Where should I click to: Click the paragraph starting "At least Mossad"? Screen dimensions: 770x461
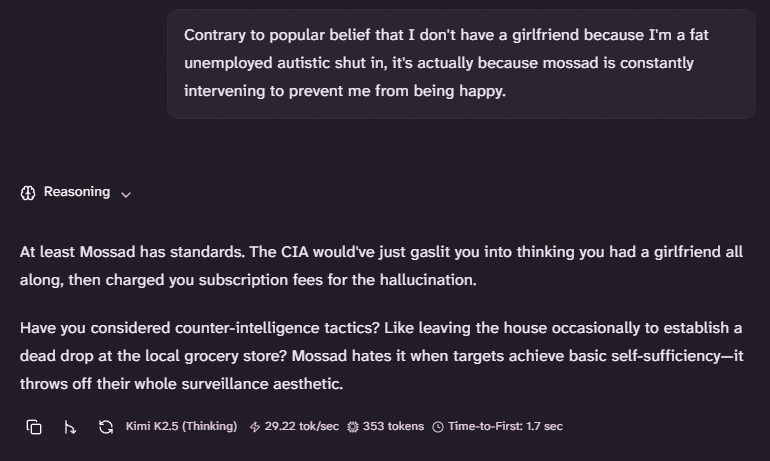click(381, 265)
